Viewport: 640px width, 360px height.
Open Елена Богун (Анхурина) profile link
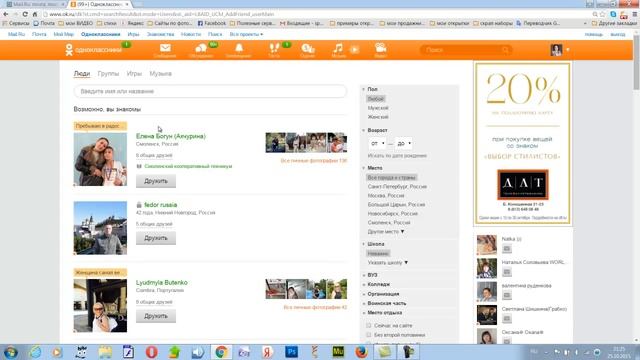point(171,136)
